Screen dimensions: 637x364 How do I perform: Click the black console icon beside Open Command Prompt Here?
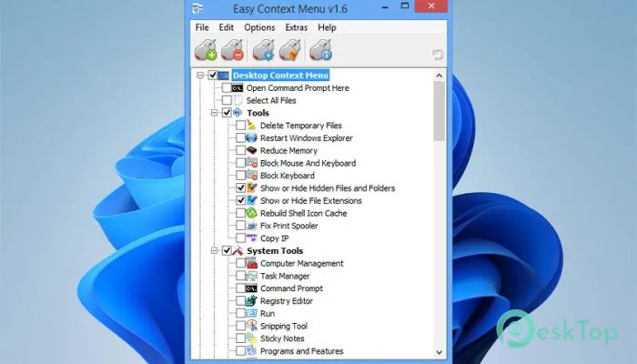238,88
